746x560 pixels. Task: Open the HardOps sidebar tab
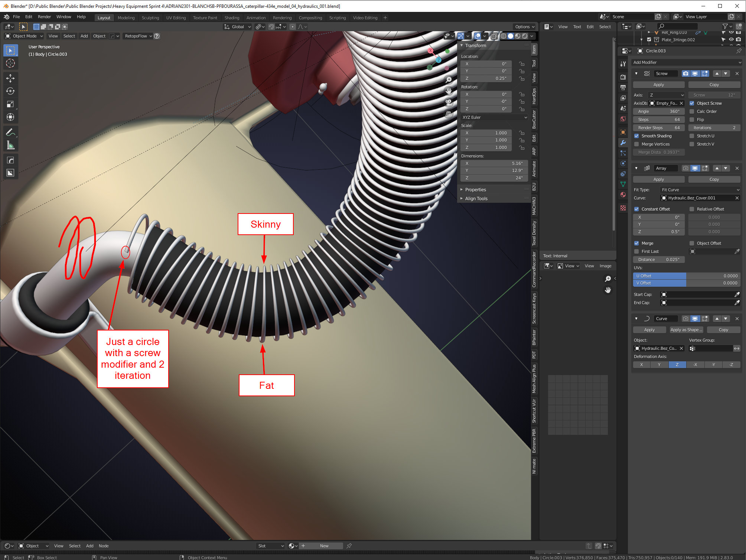coord(534,97)
